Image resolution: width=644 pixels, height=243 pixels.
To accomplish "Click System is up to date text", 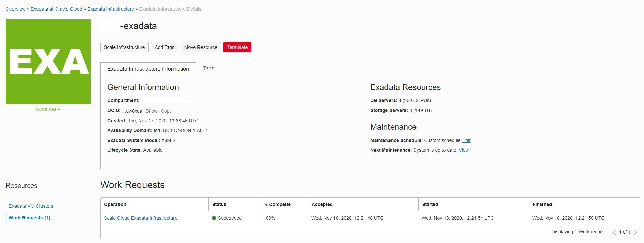I will pos(435,150).
